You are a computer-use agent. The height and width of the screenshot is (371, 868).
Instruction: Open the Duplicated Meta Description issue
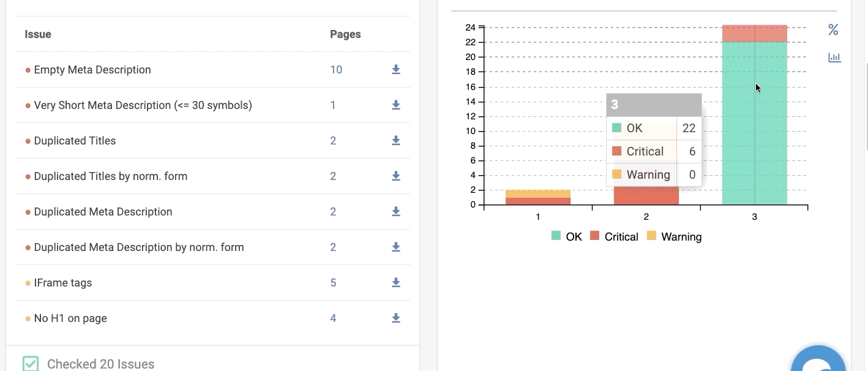(x=103, y=212)
